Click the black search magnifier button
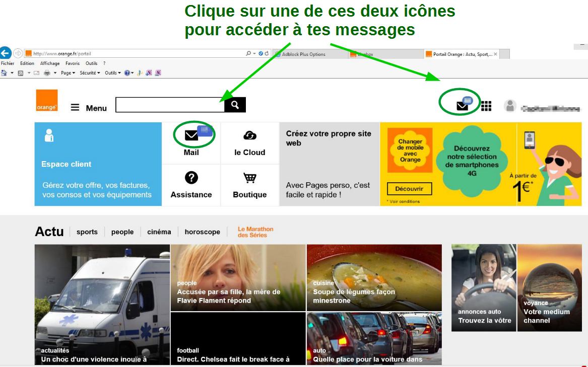Screen dimensions: 588x367 tap(235, 105)
